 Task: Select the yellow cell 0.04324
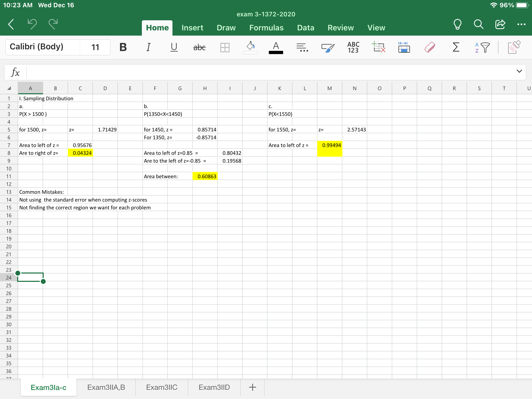(80, 153)
